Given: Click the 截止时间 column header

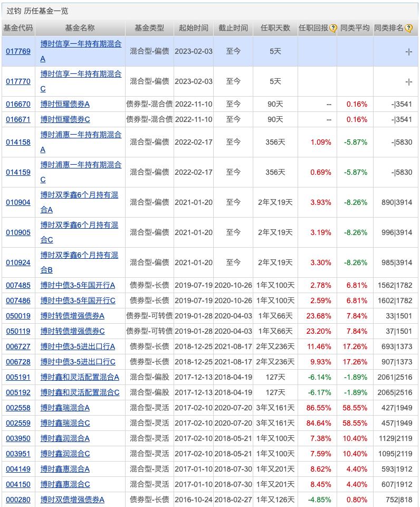Looking at the screenshot, I should 233,28.
